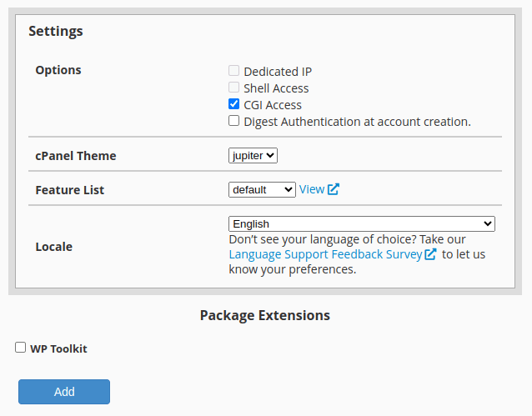Image resolution: width=532 pixels, height=416 pixels.
Task: Click the Dedicated IP label text
Action: [x=278, y=72]
